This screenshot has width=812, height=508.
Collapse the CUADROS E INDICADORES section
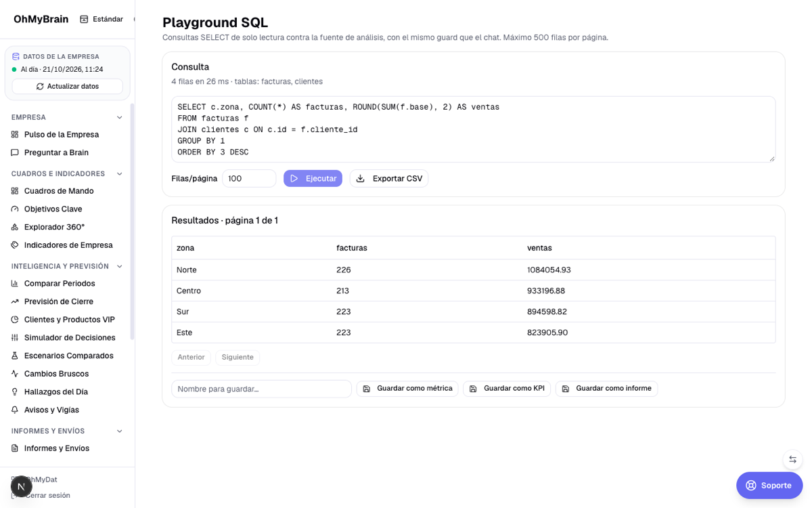click(x=120, y=174)
